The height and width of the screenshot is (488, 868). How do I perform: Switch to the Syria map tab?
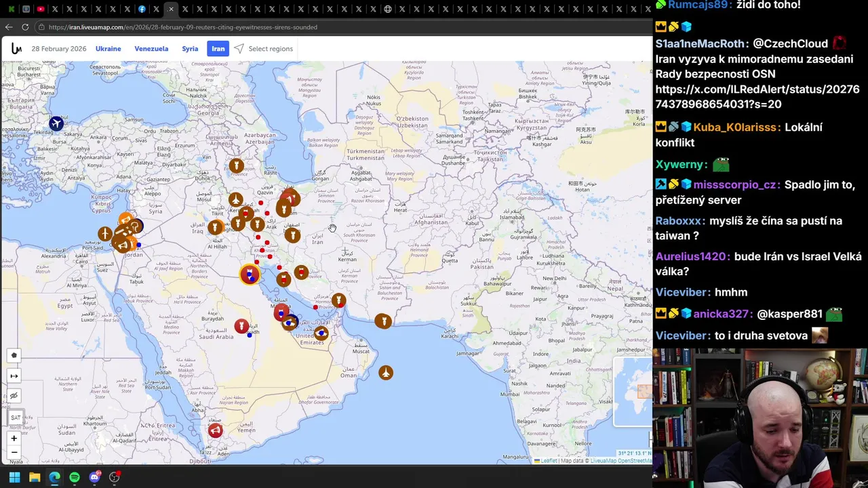pyautogui.click(x=190, y=49)
